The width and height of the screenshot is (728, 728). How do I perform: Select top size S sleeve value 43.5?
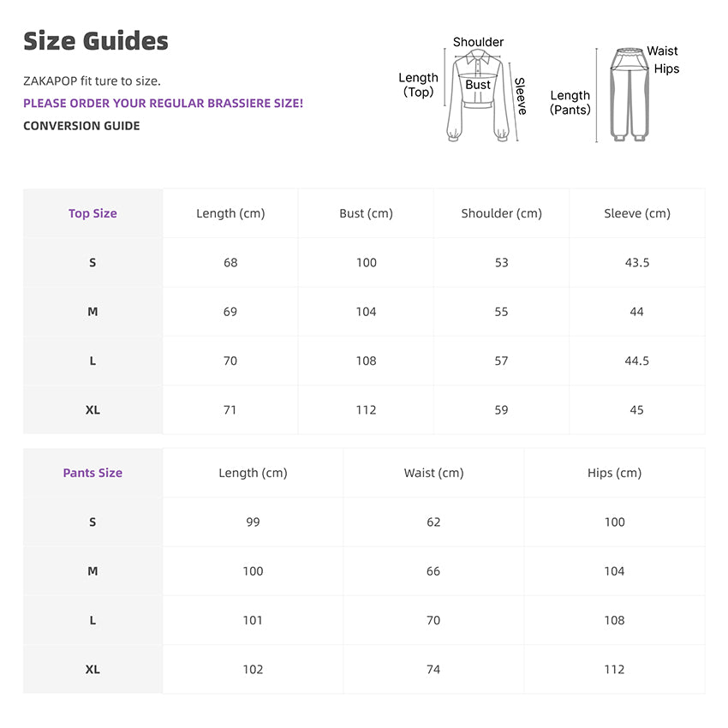636,263
